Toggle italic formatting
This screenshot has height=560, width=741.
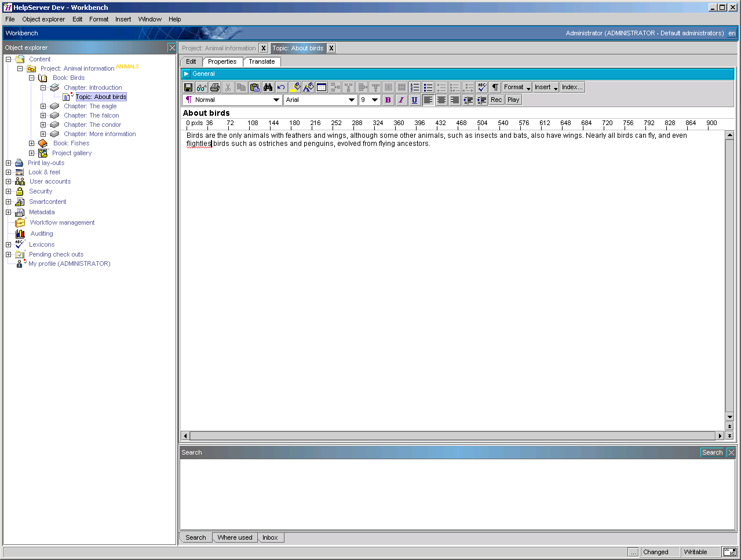(401, 100)
